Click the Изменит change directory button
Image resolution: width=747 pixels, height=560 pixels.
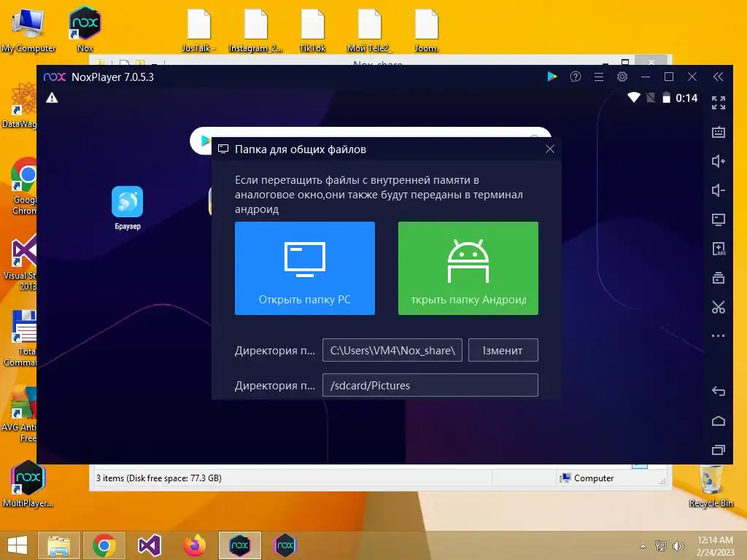click(x=503, y=350)
